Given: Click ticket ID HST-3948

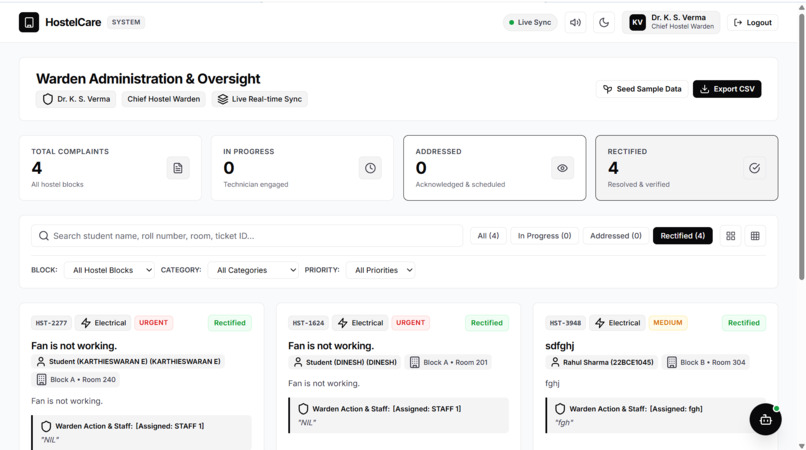Looking at the screenshot, I should click(x=565, y=323).
